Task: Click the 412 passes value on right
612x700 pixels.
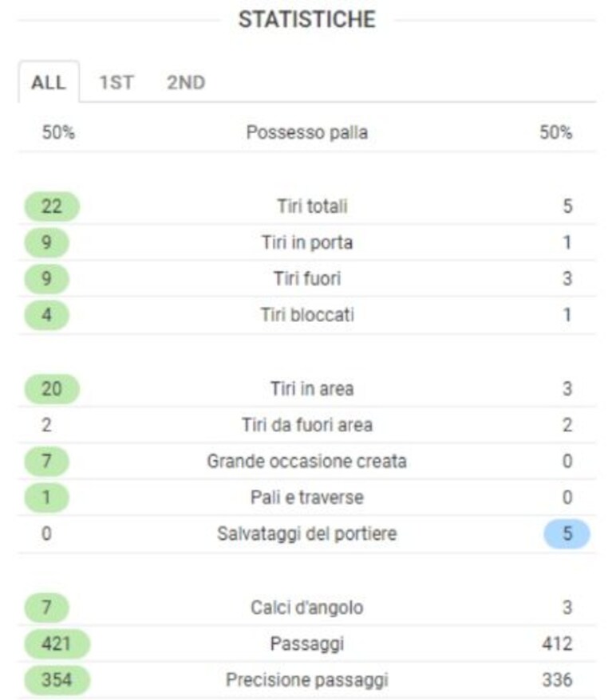Action: tap(557, 643)
